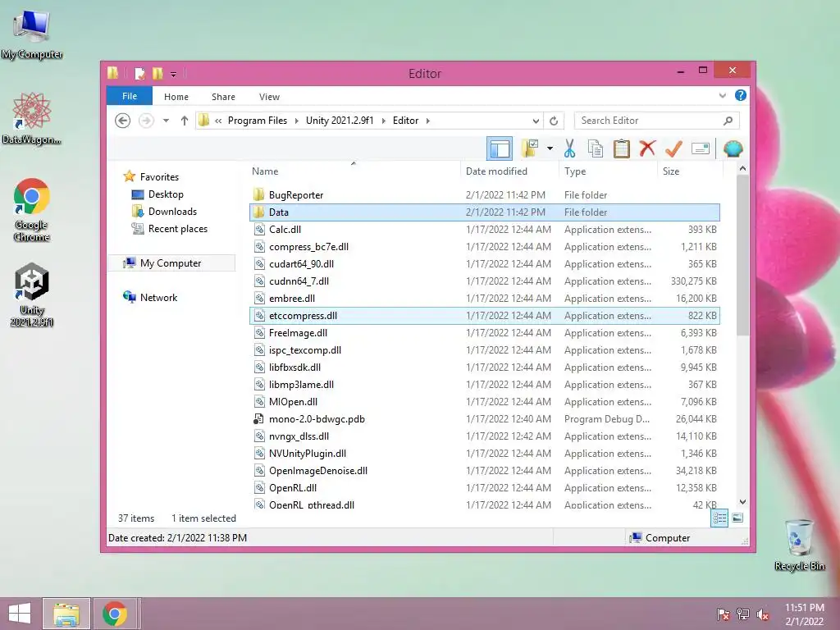This screenshot has height=630, width=840.
Task: Click the search magnifier icon
Action: (728, 121)
